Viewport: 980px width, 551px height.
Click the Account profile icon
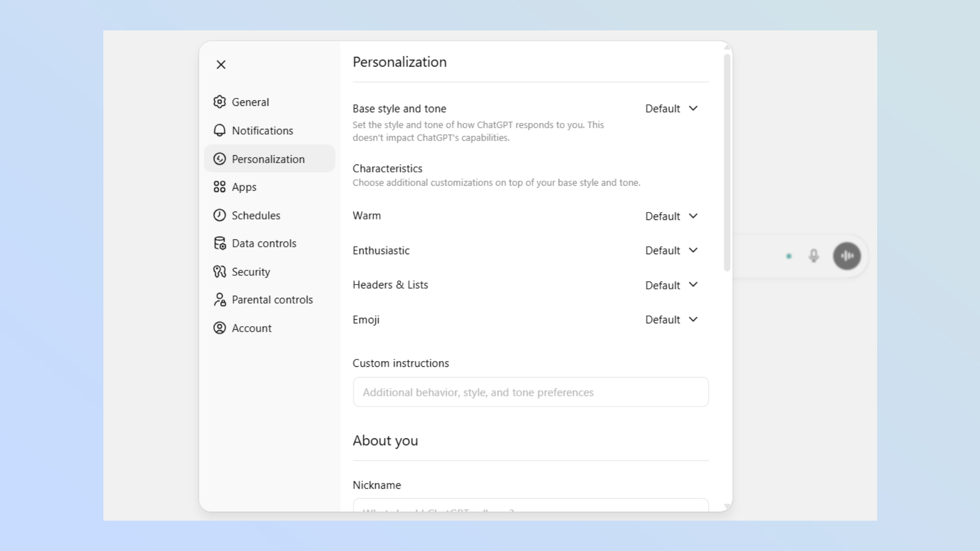point(220,328)
